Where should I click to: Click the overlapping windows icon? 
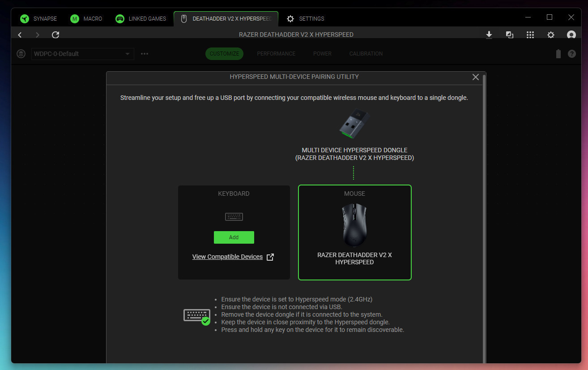pyautogui.click(x=510, y=35)
